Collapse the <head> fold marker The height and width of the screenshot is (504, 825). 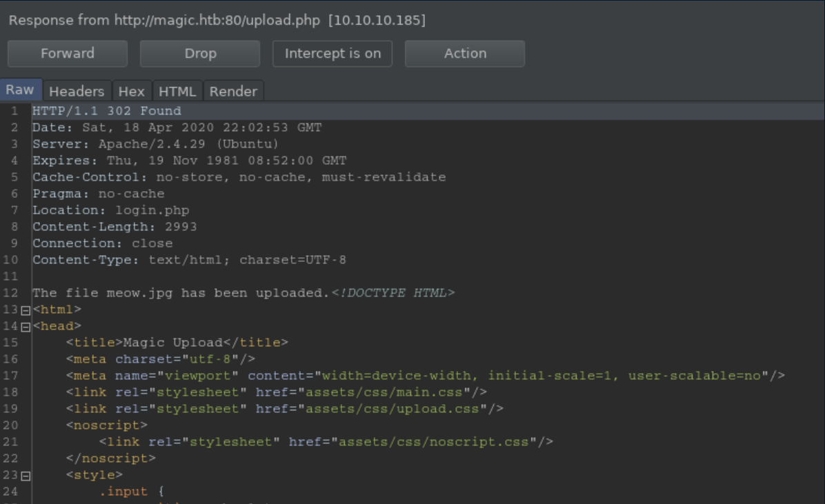[x=26, y=327]
